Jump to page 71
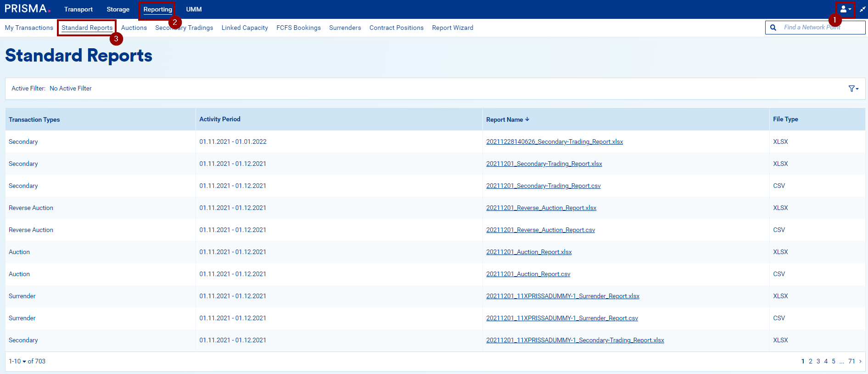This screenshot has height=374, width=868. [x=851, y=362]
